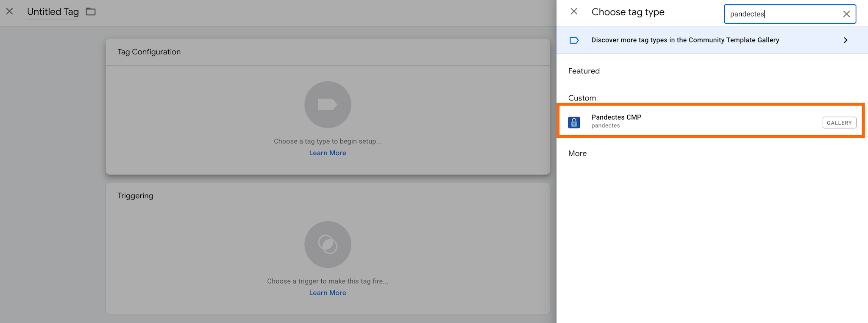Screen dimensions: 868x323
Task: Click the Tag Configuration heading
Action: click(x=149, y=52)
